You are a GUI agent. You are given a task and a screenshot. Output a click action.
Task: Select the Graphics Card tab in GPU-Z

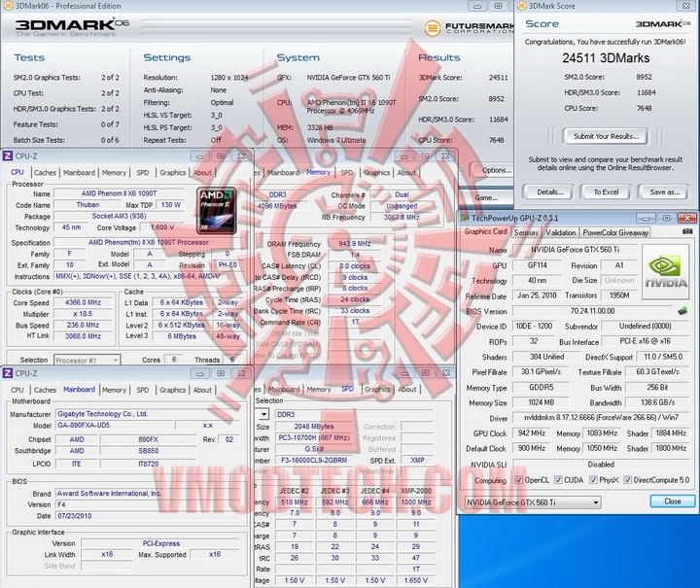[x=485, y=231]
